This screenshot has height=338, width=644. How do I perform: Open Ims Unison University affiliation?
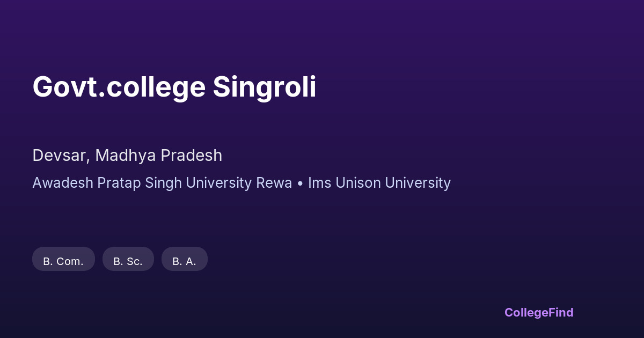click(379, 183)
